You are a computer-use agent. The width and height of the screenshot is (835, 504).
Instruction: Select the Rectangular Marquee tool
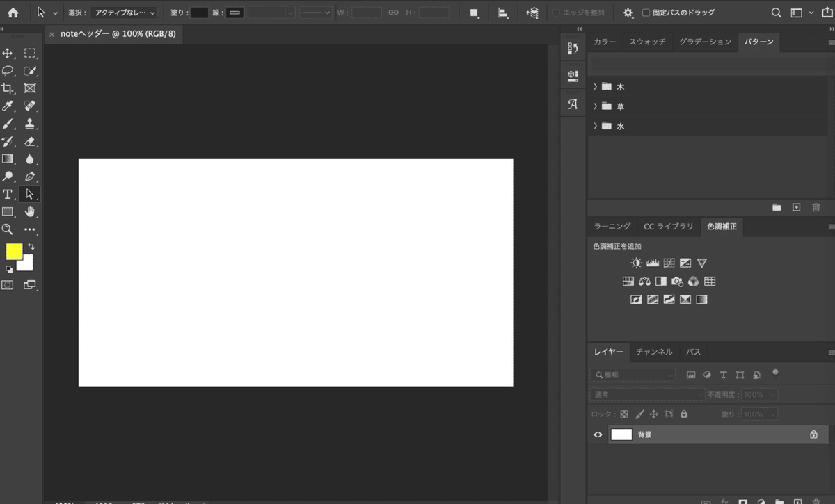pyautogui.click(x=30, y=54)
